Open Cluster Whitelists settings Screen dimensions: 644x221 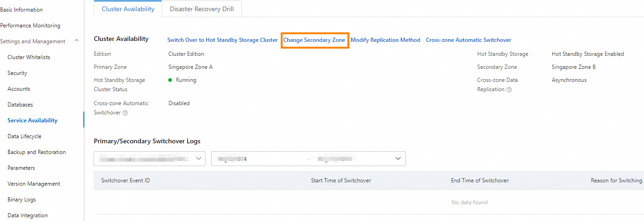[28, 57]
